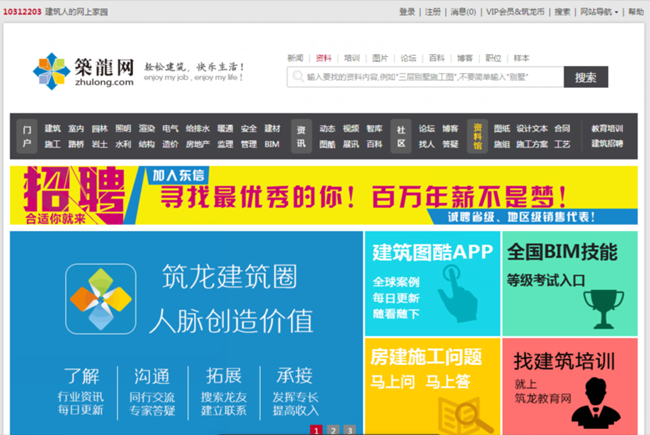Select the 培训 search tab
This screenshot has height=435, width=650.
tap(352, 58)
